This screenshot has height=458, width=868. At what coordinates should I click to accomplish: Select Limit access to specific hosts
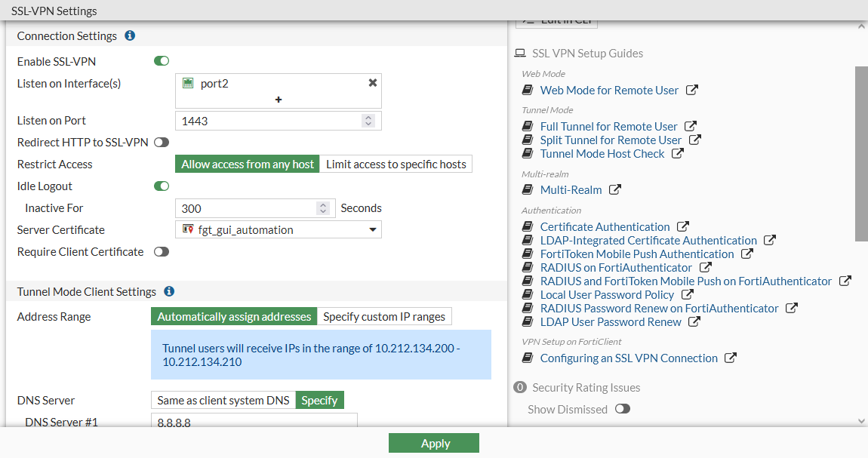click(396, 164)
